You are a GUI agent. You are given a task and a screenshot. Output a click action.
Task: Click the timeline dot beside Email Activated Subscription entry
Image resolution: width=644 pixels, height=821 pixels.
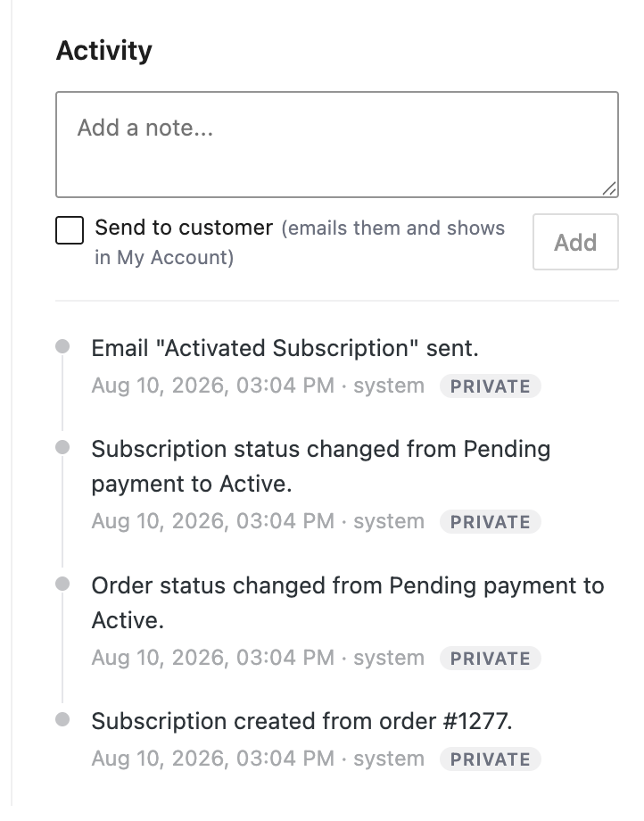(x=62, y=346)
